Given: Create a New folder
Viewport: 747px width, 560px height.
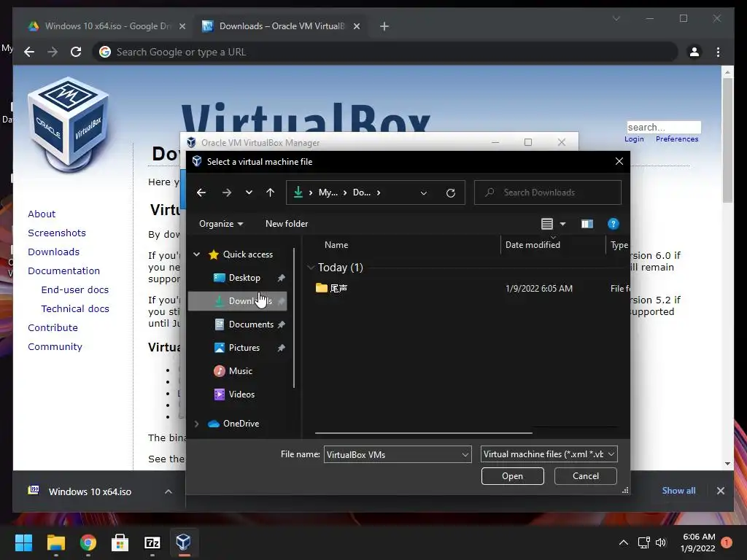Looking at the screenshot, I should 287,224.
